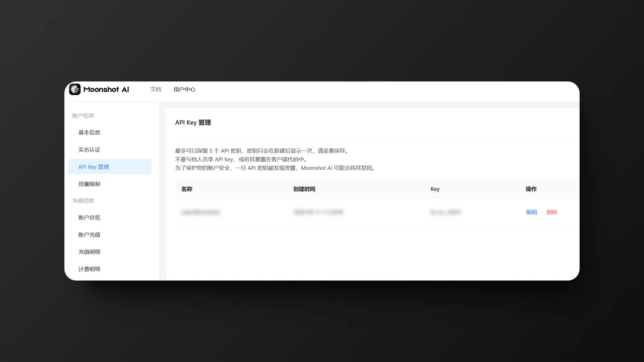644x362 pixels.
Task: Open 计费明细 in the sidebar
Action: click(x=89, y=269)
